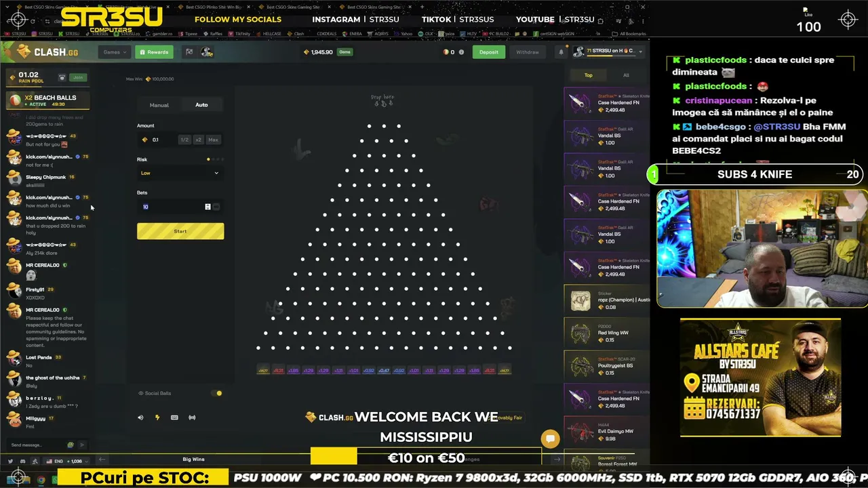Send the chat message arrow
The width and height of the screenshot is (868, 488).
point(83,445)
